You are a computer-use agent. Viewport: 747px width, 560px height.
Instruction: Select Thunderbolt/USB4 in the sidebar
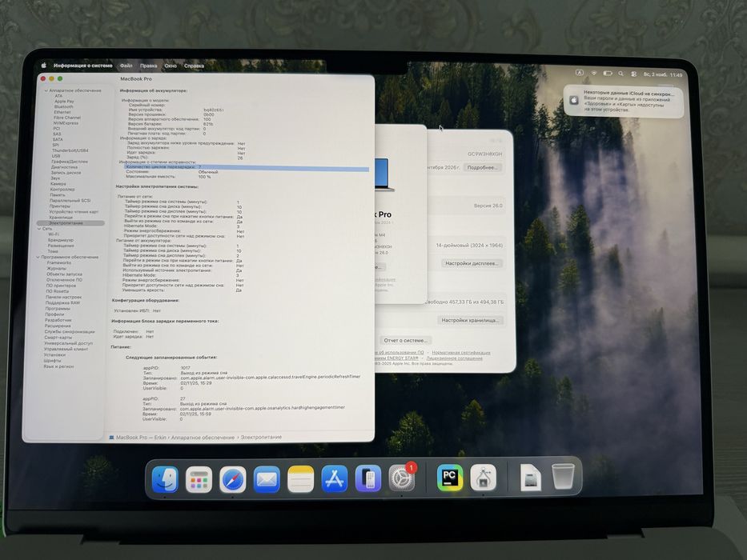[x=70, y=150]
